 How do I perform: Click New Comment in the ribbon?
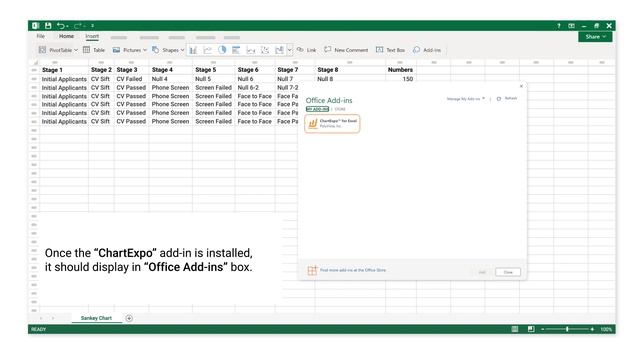tap(346, 50)
